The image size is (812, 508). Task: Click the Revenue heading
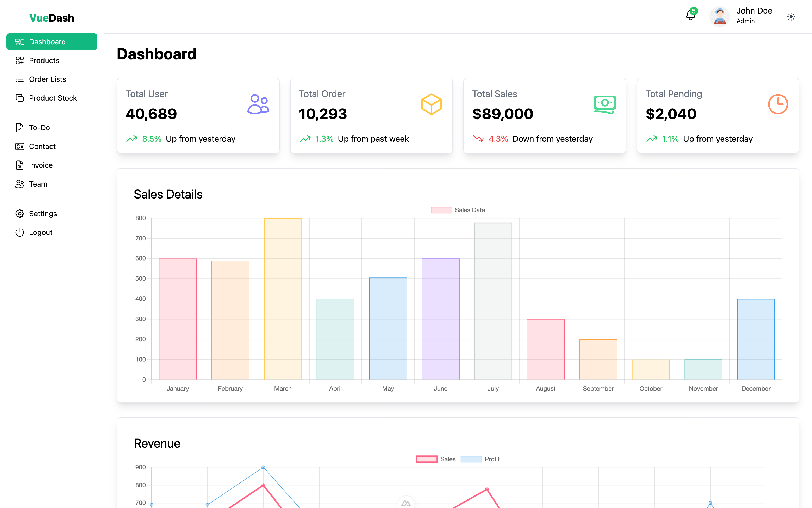pyautogui.click(x=157, y=443)
